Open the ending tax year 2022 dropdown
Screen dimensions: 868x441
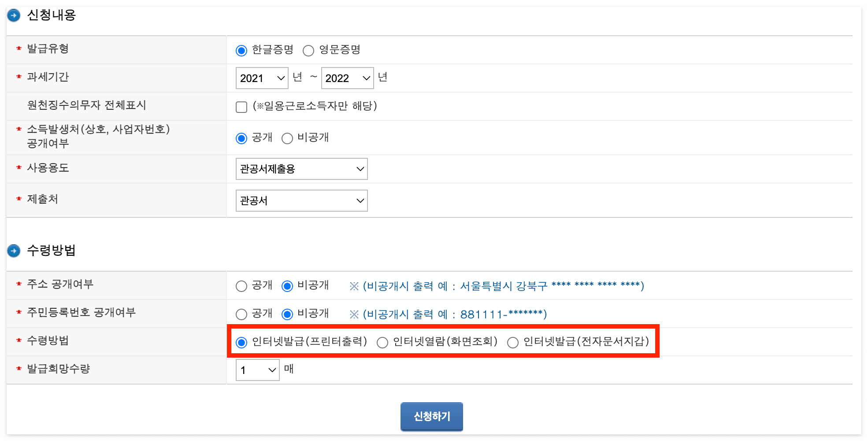point(347,78)
